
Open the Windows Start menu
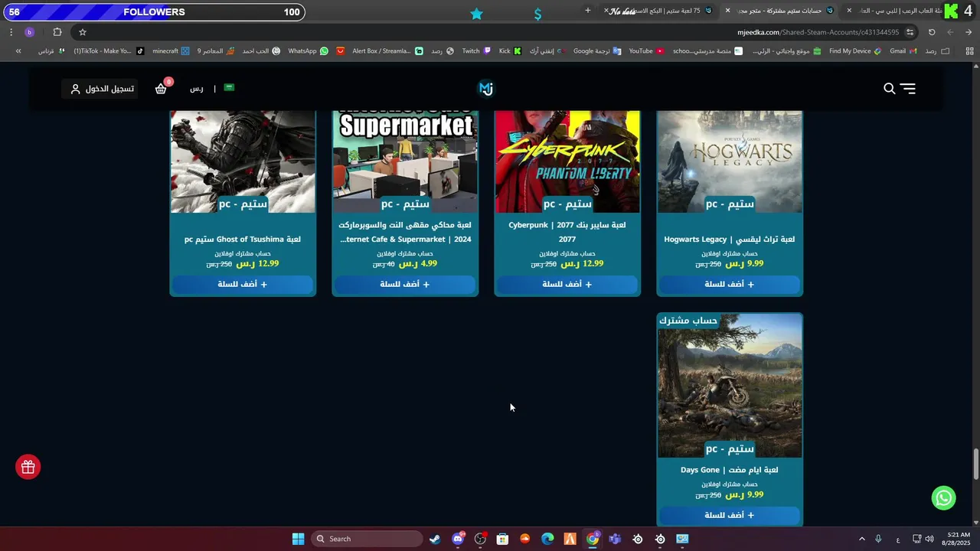pos(298,539)
